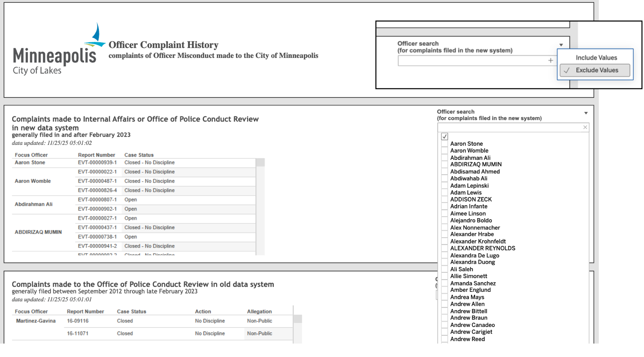Image resolution: width=644 pixels, height=357 pixels.
Task: Toggle the checked select-all checkbox above Aaron Stone
Action: coord(444,137)
